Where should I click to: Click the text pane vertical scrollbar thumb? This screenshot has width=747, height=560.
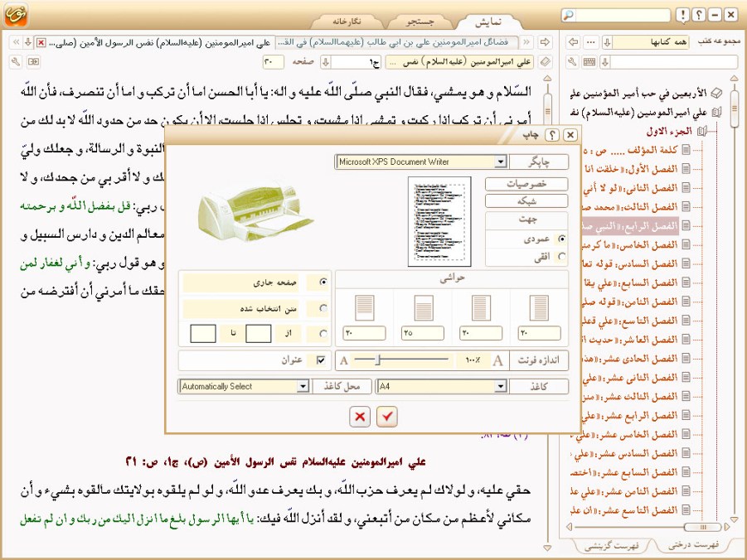547,111
